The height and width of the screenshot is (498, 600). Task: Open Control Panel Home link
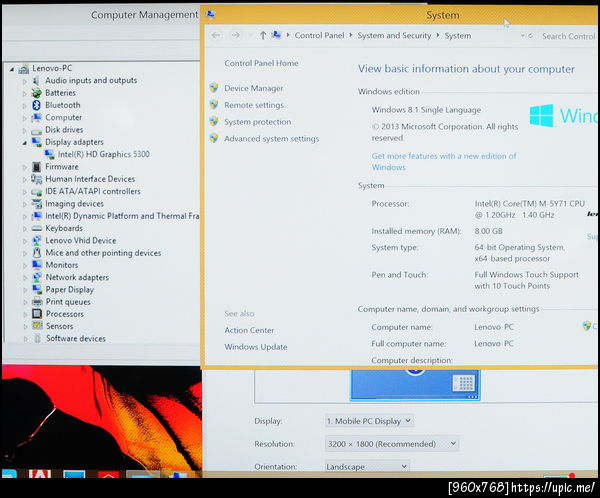click(261, 63)
